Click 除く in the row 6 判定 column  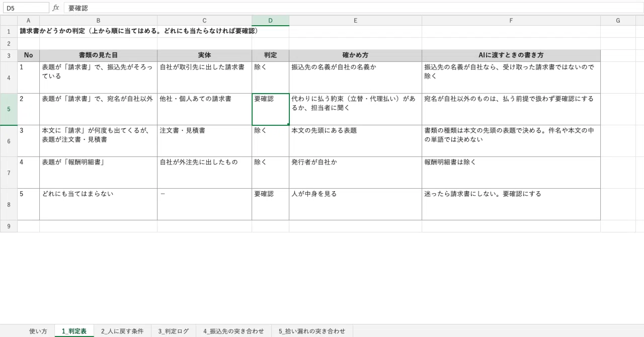pyautogui.click(x=270, y=141)
